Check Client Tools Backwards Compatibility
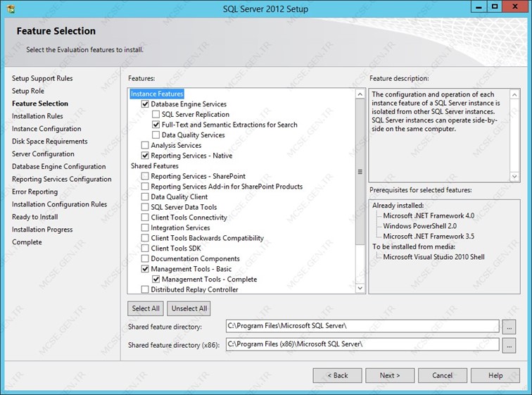The width and height of the screenshot is (532, 395). pyautogui.click(x=145, y=238)
